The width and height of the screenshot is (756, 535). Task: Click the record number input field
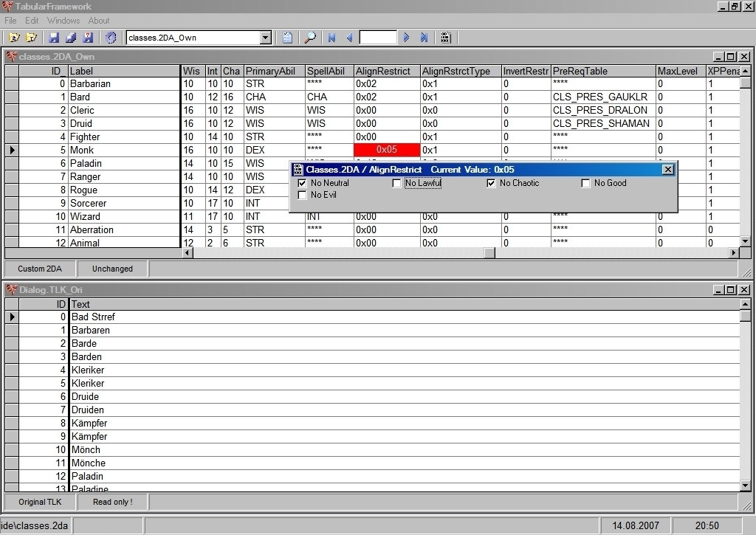click(x=378, y=38)
